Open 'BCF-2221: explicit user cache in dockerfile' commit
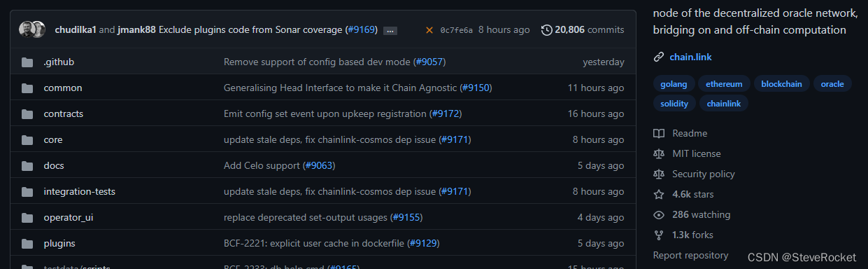Screen dimensions: 868x269 coord(314,243)
